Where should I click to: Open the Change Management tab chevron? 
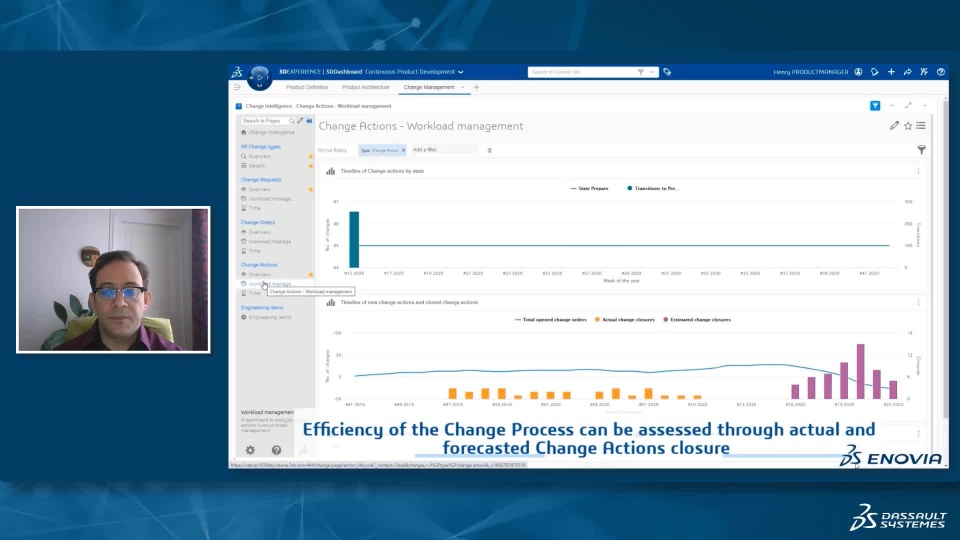[463, 88]
